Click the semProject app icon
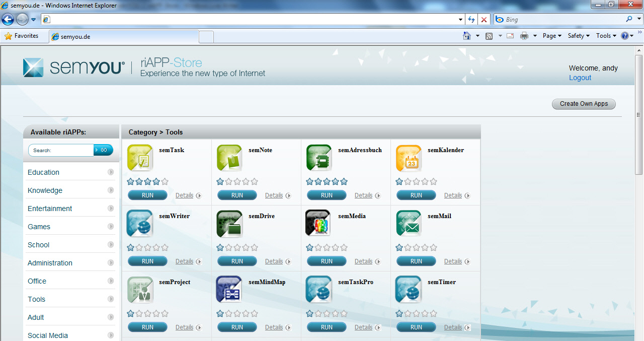The image size is (644, 341). (x=140, y=290)
